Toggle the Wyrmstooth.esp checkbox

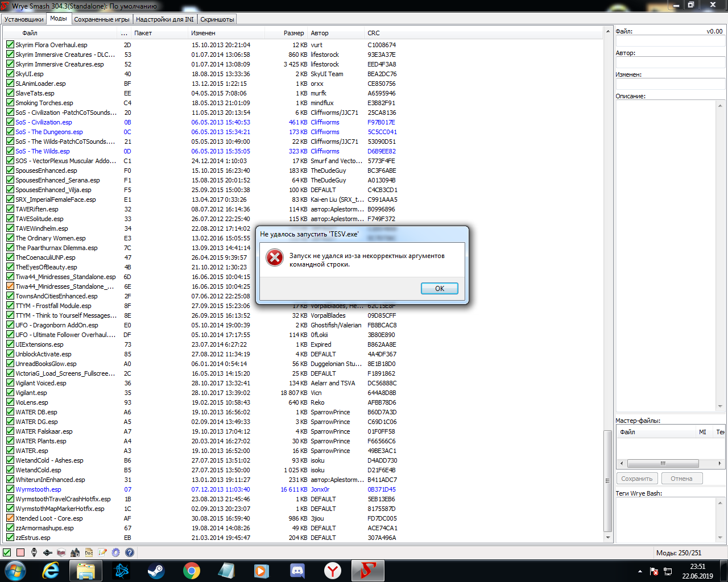coord(10,489)
